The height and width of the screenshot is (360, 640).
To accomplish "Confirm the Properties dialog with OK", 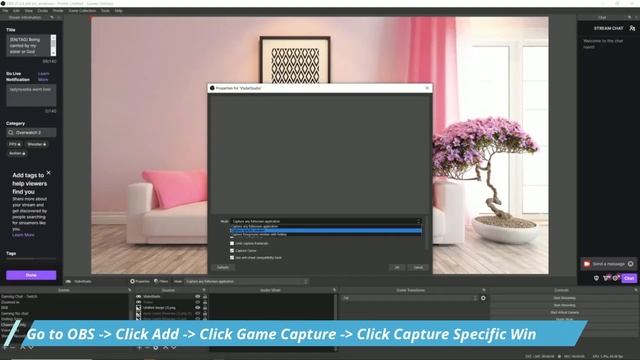I will click(397, 267).
